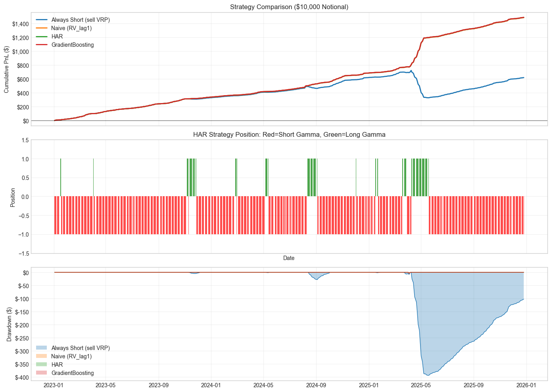Screen dimensions: 551x392
Task: Click the pink GradientBoosting patch in Drawdown legend
Action: click(41, 373)
